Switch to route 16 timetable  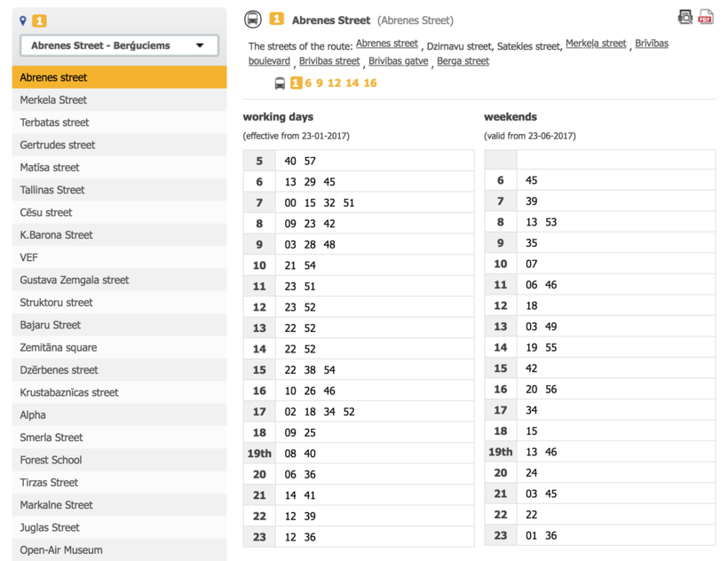click(x=369, y=83)
